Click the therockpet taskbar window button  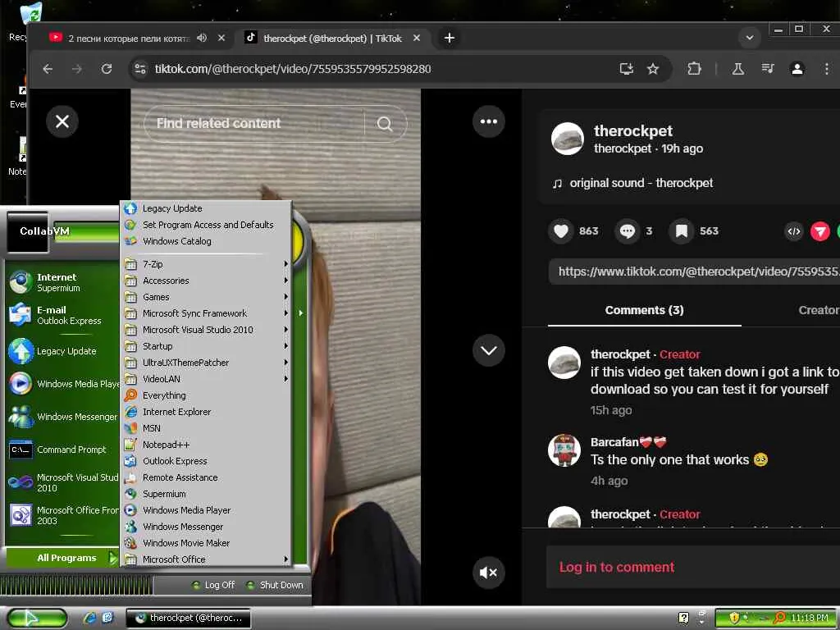point(188,619)
